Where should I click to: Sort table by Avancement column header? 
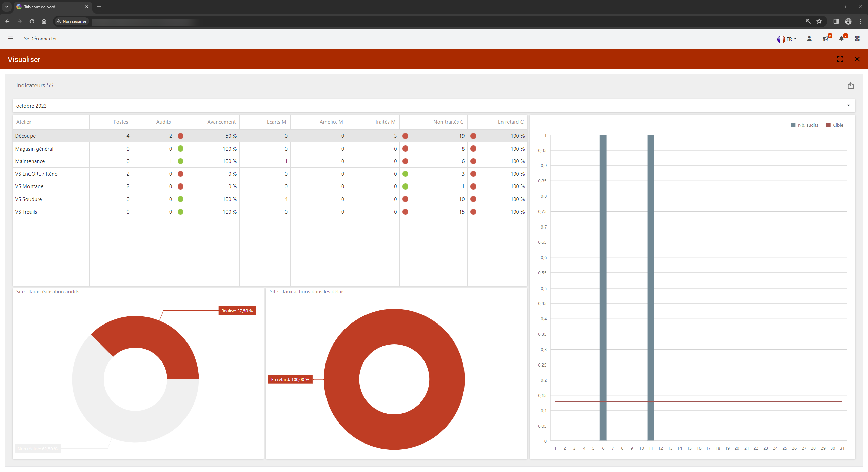coord(221,122)
